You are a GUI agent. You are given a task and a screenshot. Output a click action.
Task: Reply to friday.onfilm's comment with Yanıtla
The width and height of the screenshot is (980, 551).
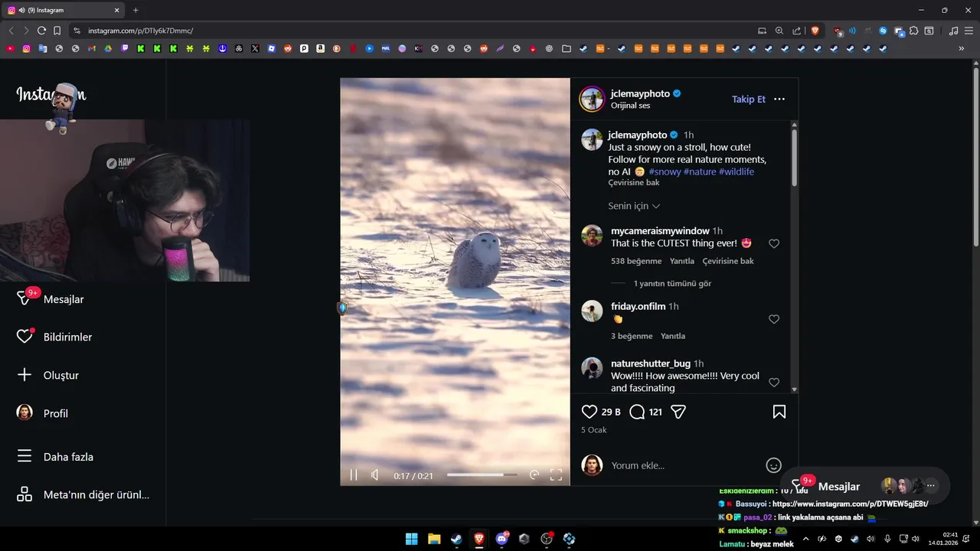673,336
